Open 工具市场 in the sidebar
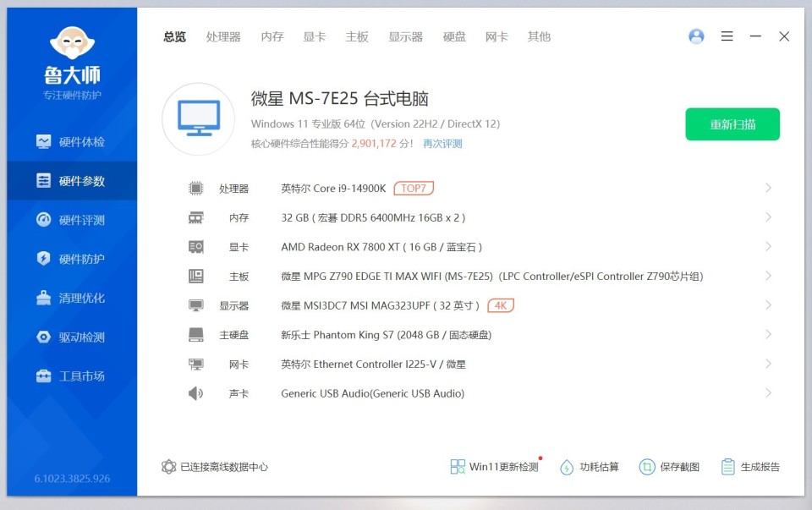 click(x=72, y=376)
